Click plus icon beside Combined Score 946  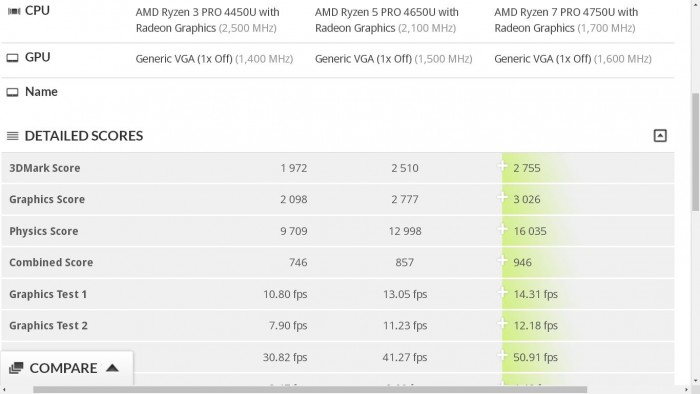click(503, 261)
